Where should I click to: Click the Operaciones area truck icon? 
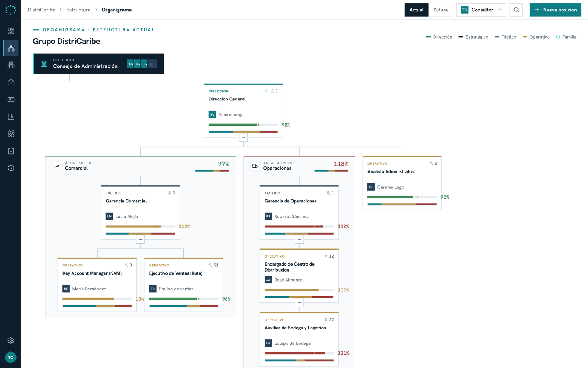(x=255, y=166)
